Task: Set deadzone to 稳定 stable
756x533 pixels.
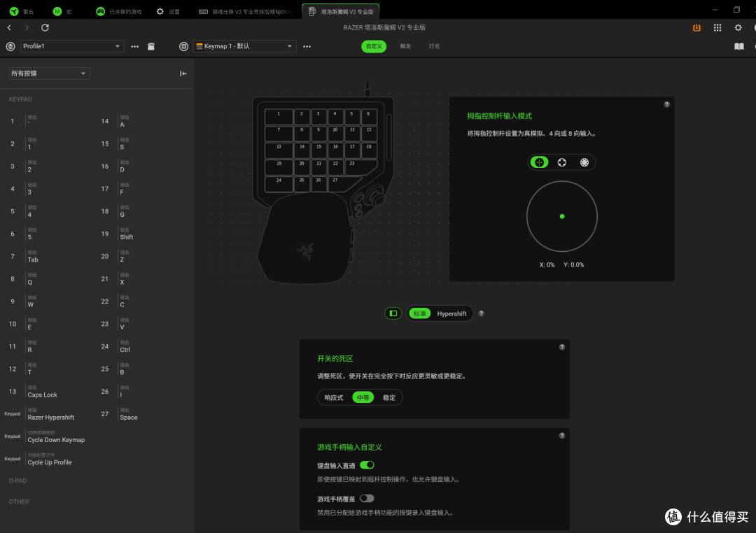Action: (389, 397)
